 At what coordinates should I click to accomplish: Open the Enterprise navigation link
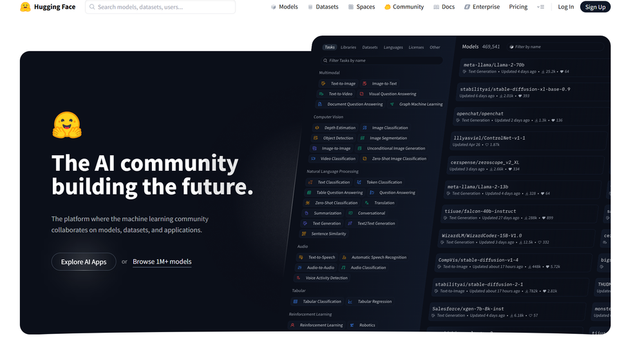(482, 6)
